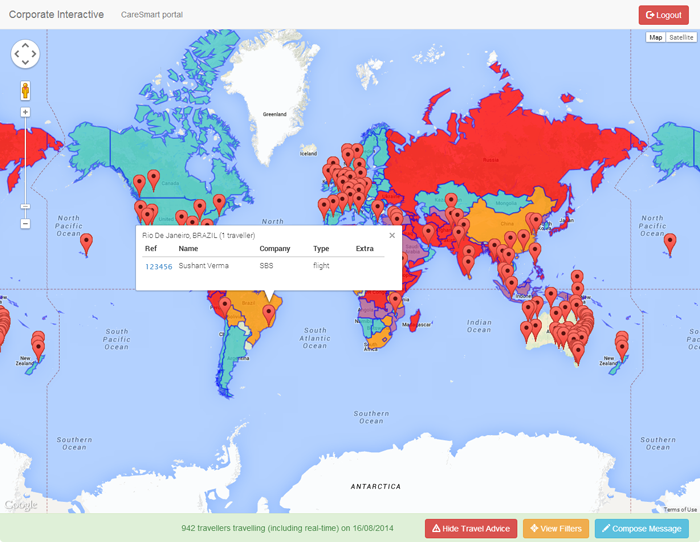Close the Rio De Janeiro info popup
Viewport: 700px width, 542px height.
pos(392,236)
